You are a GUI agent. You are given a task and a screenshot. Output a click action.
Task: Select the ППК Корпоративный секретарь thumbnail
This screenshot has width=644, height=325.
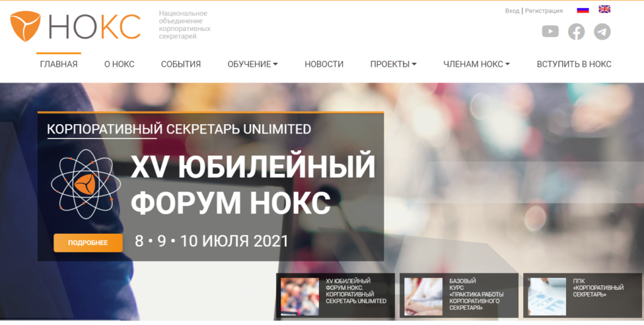[x=547, y=297]
